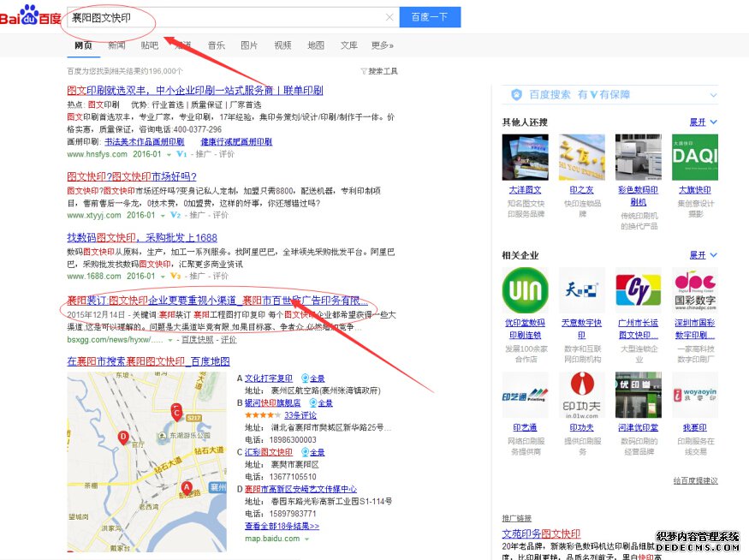Open the 深圳国彩数字印刷 company link
The width and height of the screenshot is (749, 560).
tap(695, 329)
